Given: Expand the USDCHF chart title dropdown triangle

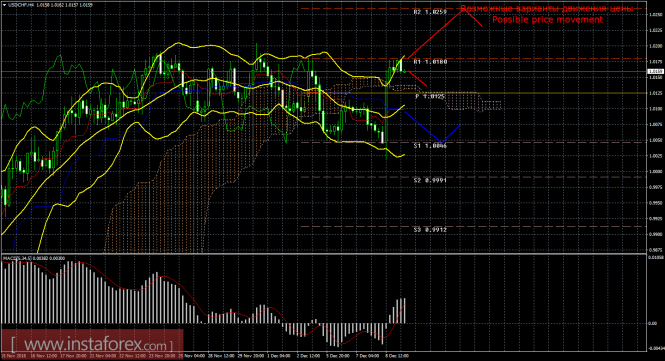Looking at the screenshot, I should click(x=4, y=5).
